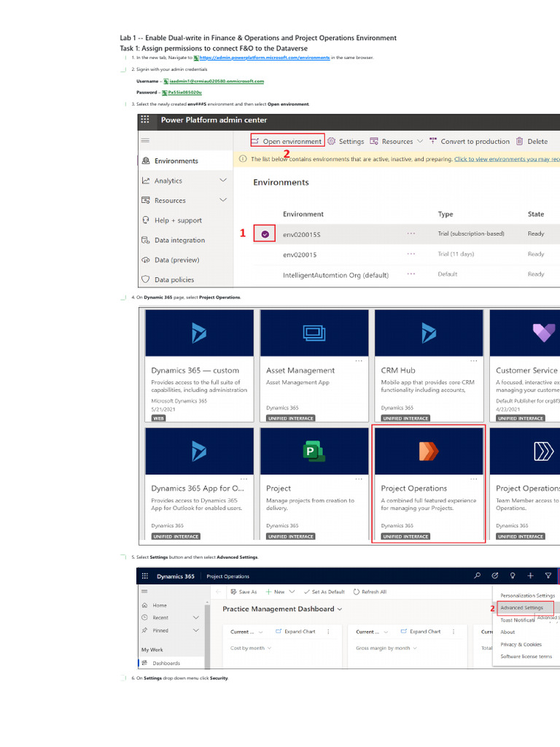Image resolution: width=560 pixels, height=747 pixels.
Task: Open the Asset Management app tile
Action: [x=314, y=365]
